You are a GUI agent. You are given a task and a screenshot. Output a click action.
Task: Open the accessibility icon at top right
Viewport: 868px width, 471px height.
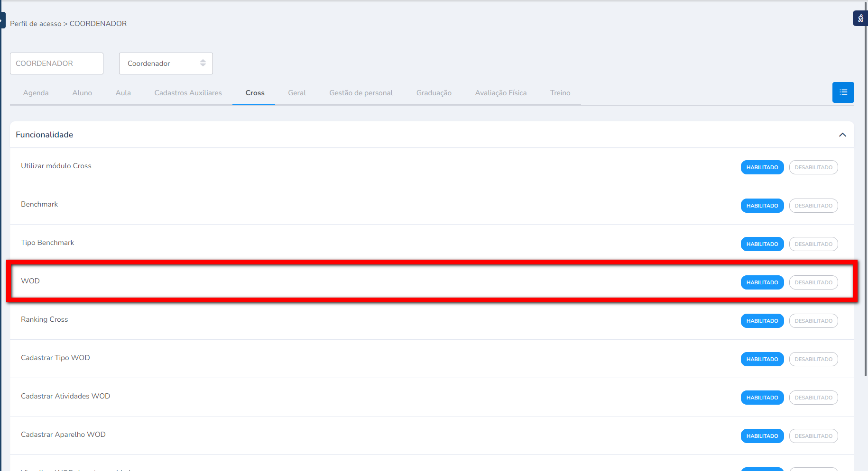coord(860,18)
